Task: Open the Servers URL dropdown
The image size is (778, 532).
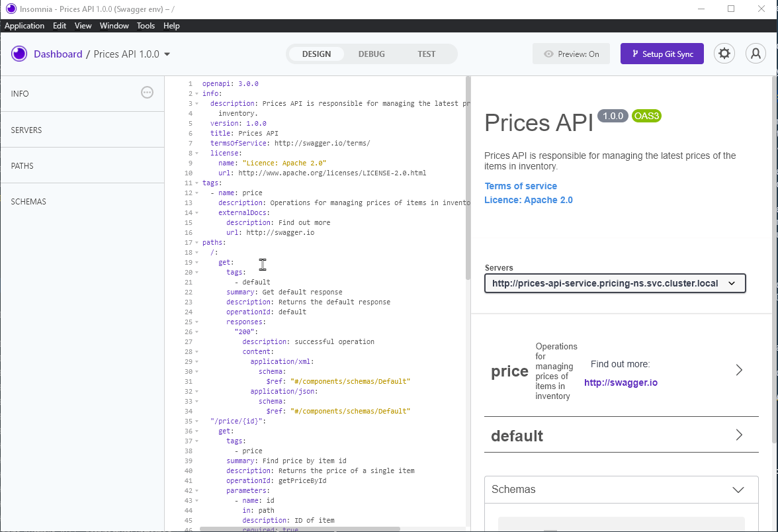Action: (x=615, y=283)
